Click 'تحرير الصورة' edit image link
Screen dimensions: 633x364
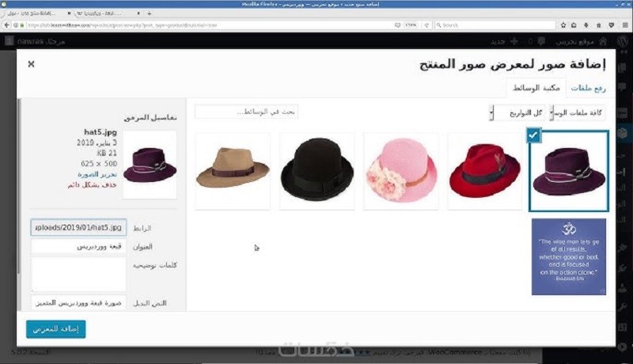(x=97, y=174)
